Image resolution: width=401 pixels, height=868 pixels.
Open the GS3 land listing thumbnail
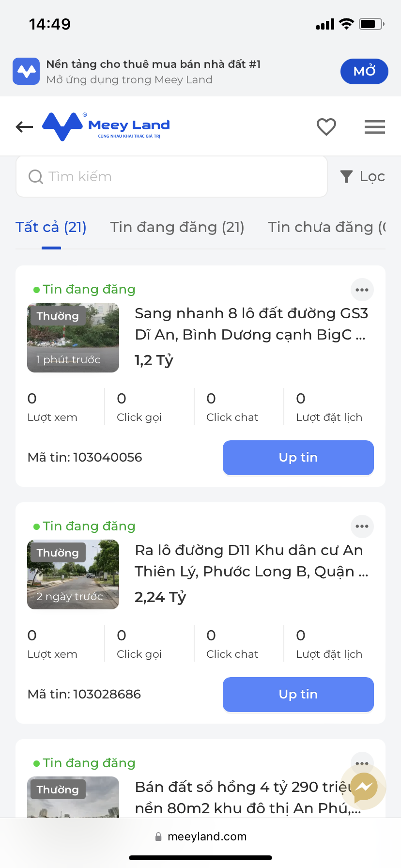tap(73, 338)
